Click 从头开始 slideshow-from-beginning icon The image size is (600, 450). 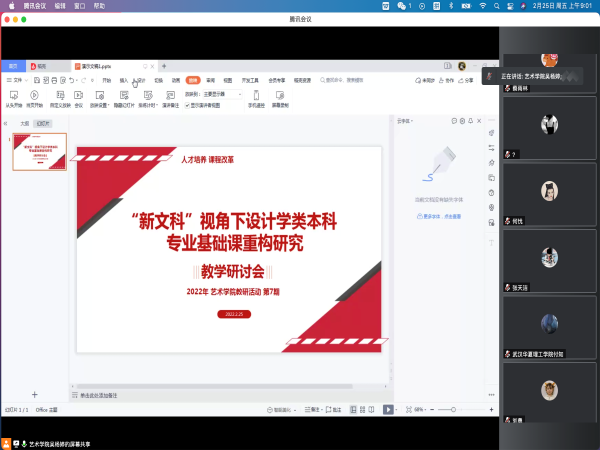14,96
